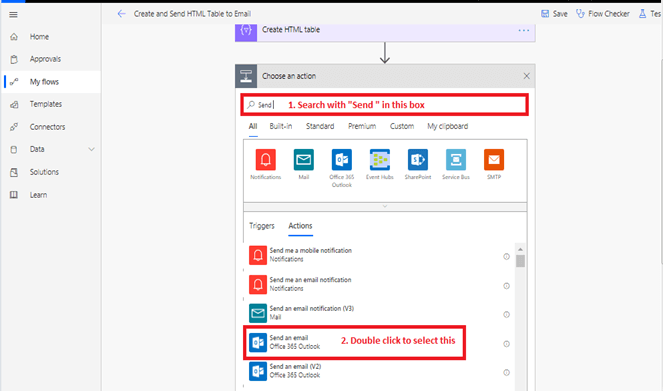Switch to the Premium tab
663x391 pixels.
pyautogui.click(x=362, y=126)
